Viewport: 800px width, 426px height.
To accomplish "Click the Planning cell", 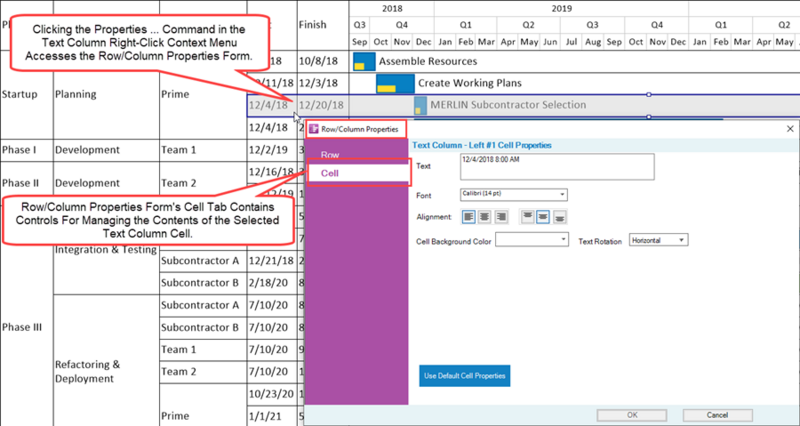I will coord(106,94).
